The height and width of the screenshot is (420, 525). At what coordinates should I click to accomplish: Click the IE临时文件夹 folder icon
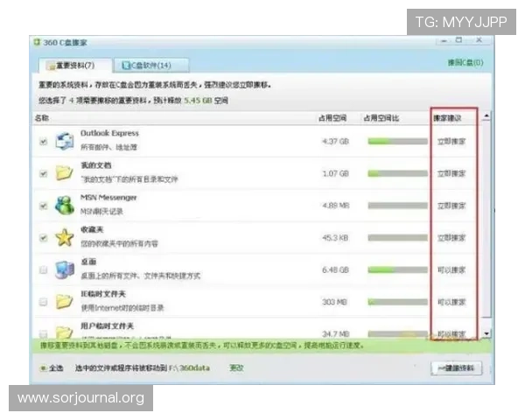point(64,301)
